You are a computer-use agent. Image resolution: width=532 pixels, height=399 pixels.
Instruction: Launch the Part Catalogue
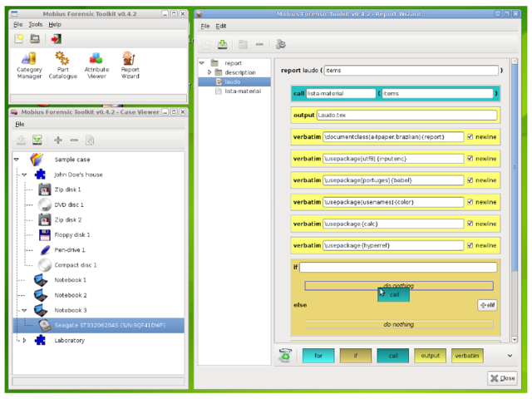(x=63, y=66)
